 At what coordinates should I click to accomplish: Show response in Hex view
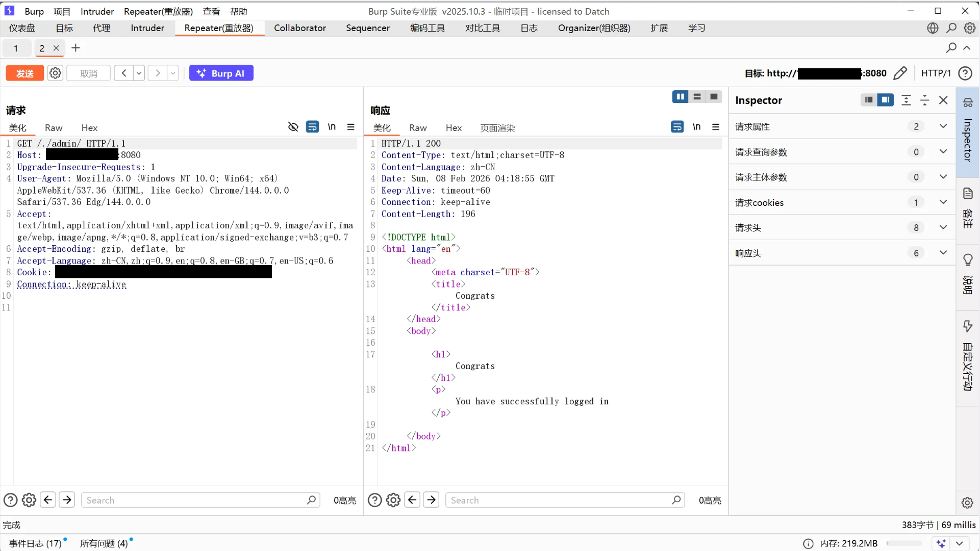tap(454, 128)
